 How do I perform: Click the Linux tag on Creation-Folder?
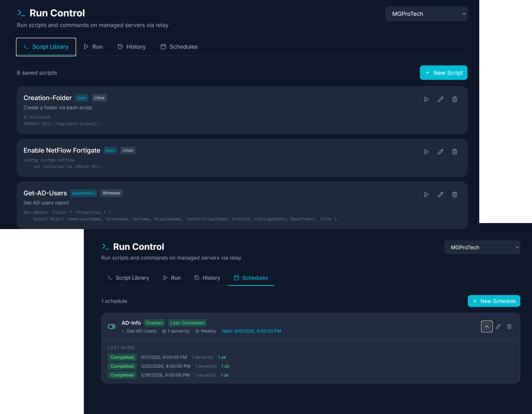point(99,98)
